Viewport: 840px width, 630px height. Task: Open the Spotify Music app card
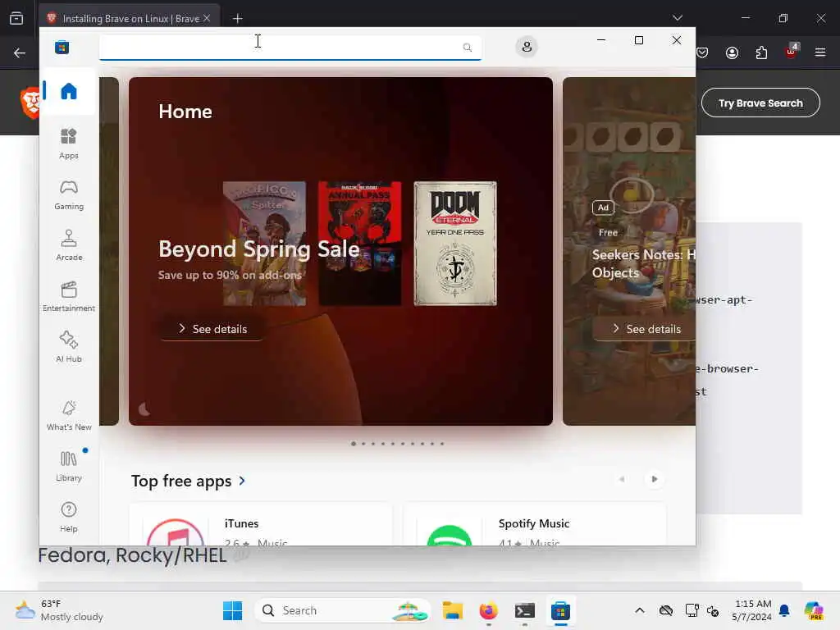(x=535, y=524)
